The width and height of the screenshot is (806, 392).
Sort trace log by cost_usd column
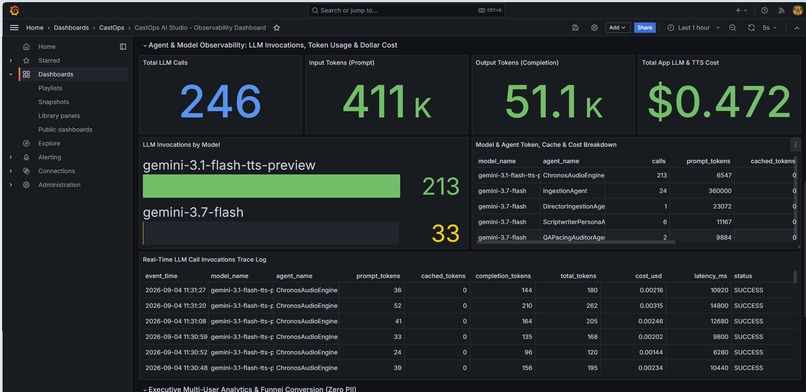648,276
